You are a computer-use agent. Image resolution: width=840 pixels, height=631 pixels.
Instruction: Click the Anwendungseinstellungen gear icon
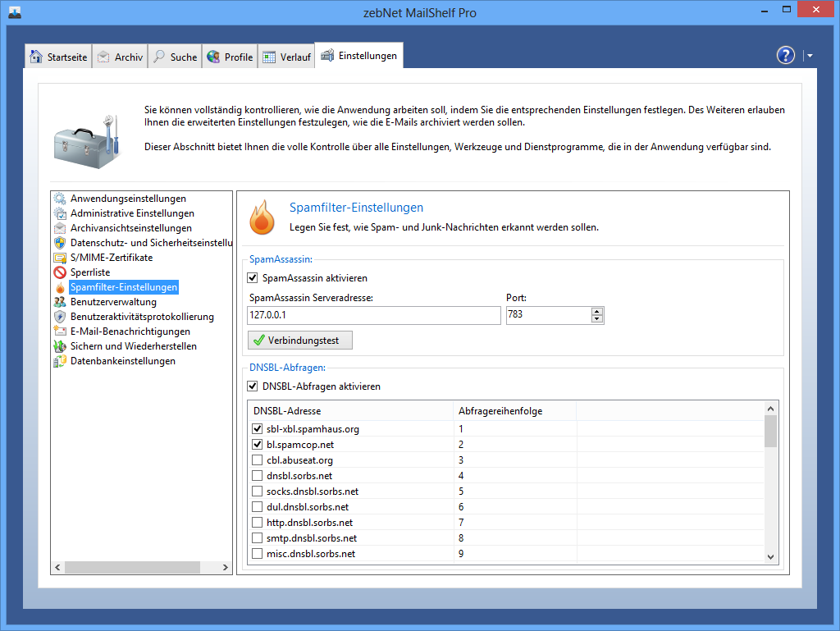point(60,199)
